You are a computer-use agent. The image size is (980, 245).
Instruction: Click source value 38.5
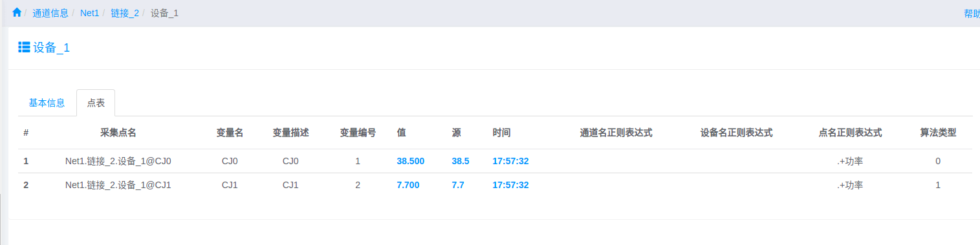pyautogui.click(x=461, y=161)
